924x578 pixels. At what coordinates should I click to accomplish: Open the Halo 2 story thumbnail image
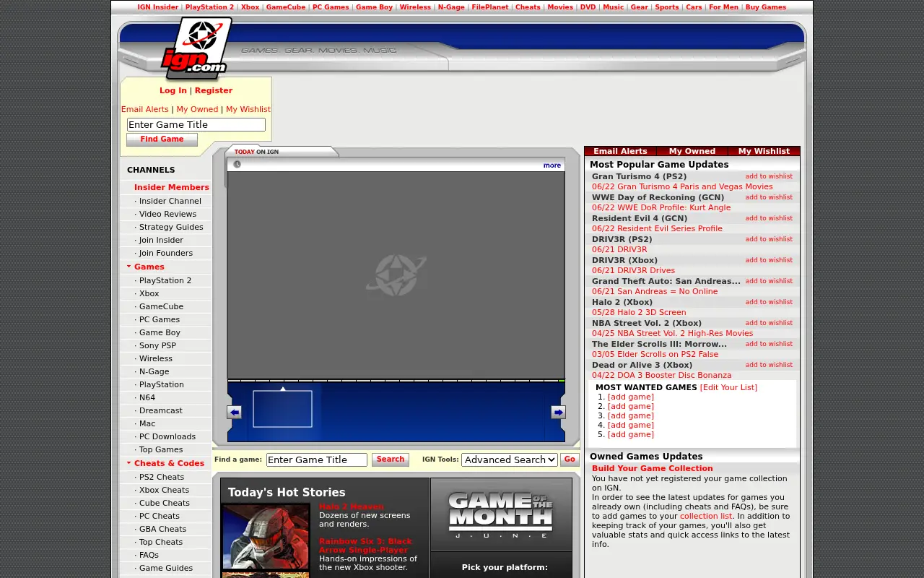point(266,538)
